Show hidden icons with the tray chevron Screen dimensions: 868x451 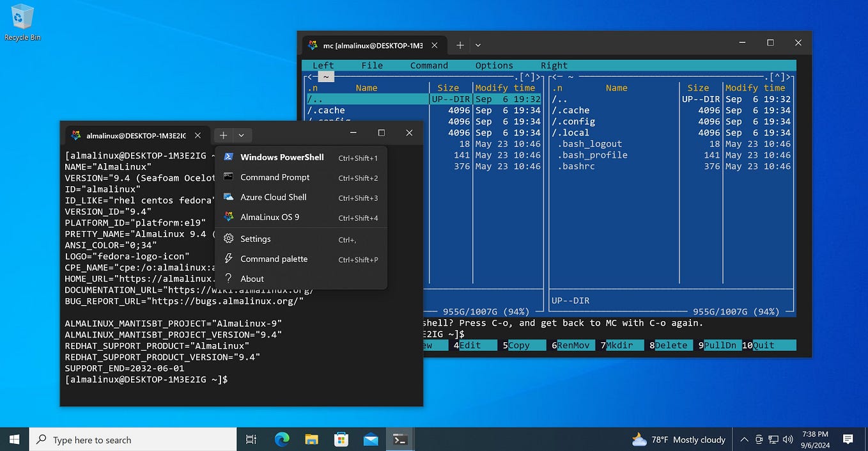click(x=744, y=439)
